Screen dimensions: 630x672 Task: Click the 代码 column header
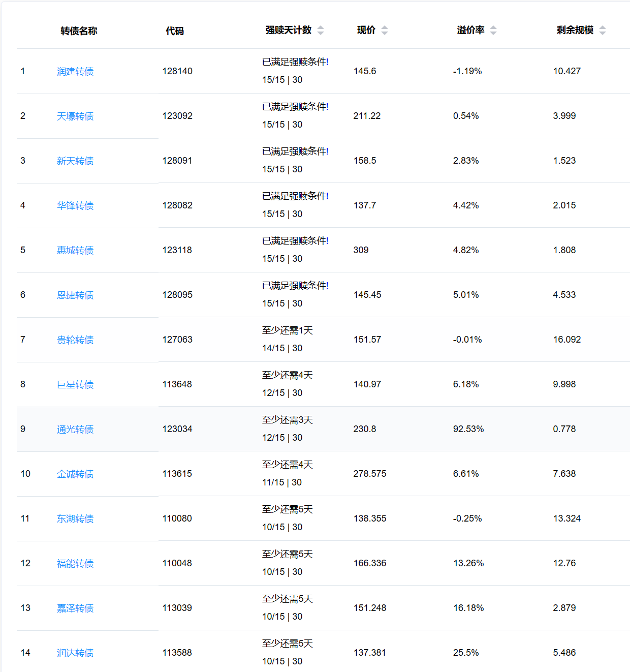[x=175, y=31]
